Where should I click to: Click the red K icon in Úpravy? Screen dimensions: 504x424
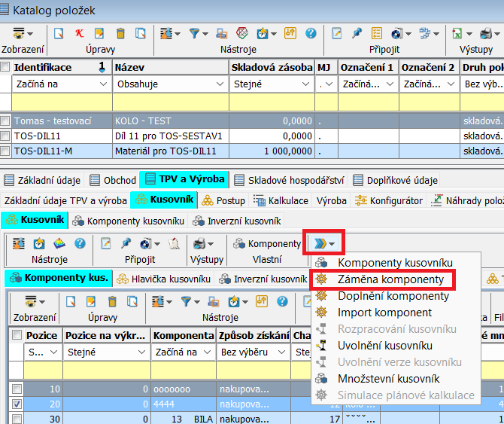79,33
